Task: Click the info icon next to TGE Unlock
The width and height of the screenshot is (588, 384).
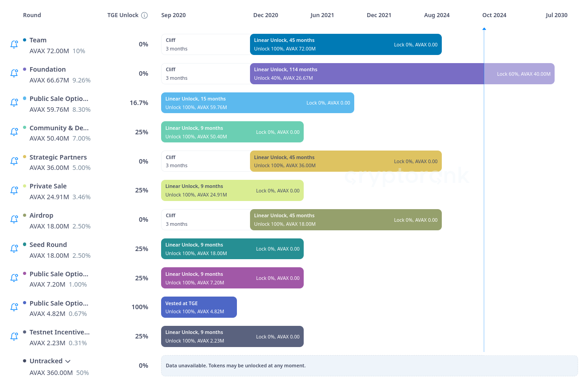Action: [x=144, y=15]
